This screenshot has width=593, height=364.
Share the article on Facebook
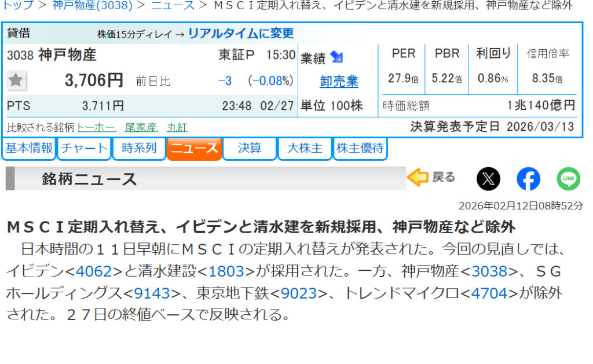coord(528,179)
